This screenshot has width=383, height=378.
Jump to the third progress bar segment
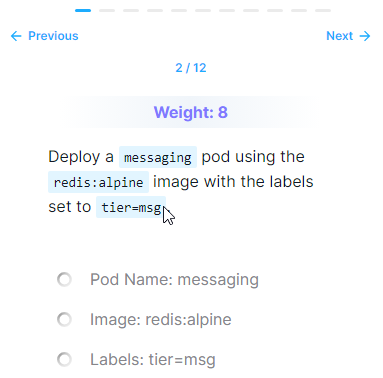click(x=131, y=10)
